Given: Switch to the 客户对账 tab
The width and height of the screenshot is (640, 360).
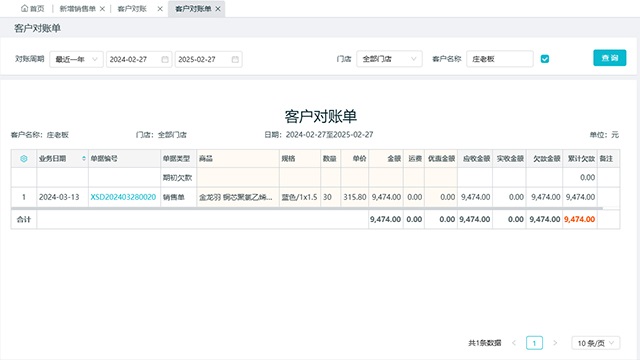Looking at the screenshot, I should pos(132,9).
